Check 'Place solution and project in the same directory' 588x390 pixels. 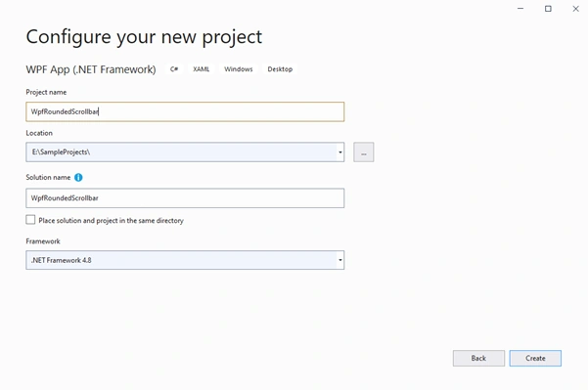point(30,220)
